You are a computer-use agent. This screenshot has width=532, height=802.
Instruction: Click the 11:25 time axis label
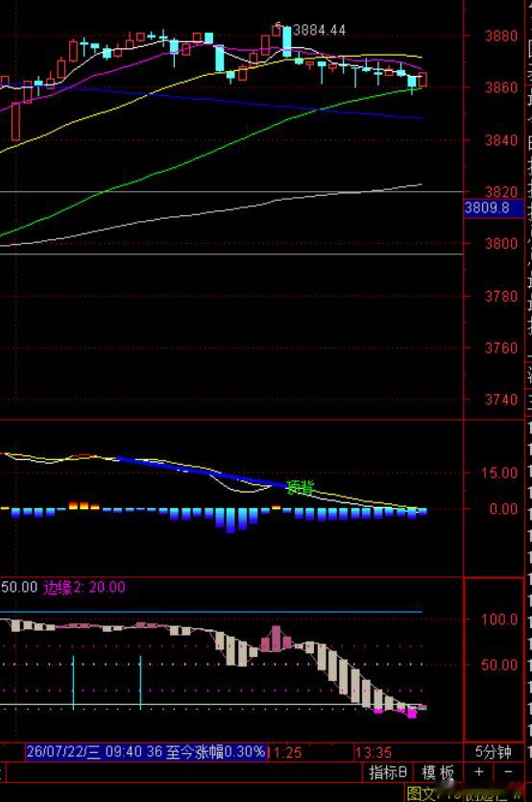coord(285,752)
